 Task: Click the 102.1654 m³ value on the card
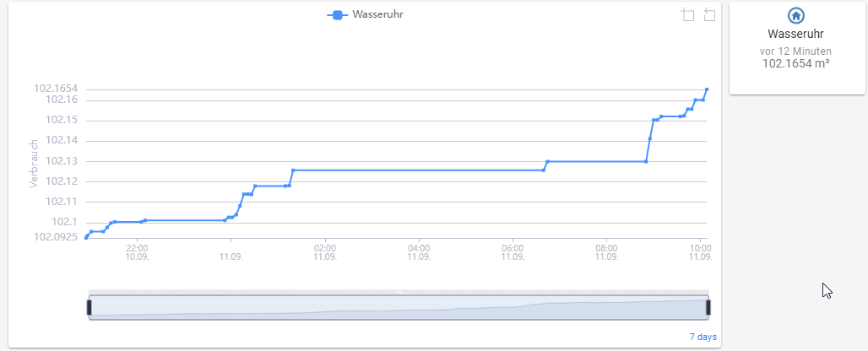[795, 63]
